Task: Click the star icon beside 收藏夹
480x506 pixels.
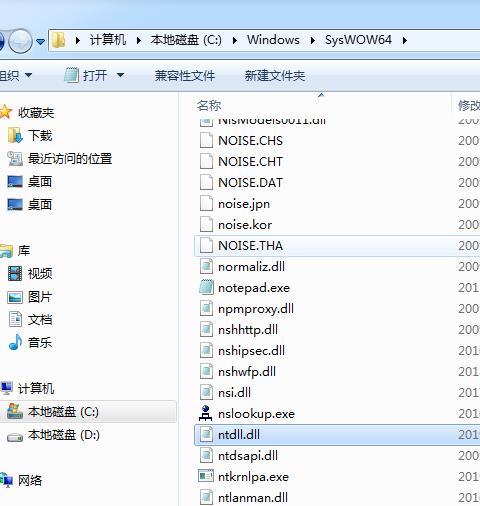Action: pyautogui.click(x=6, y=112)
